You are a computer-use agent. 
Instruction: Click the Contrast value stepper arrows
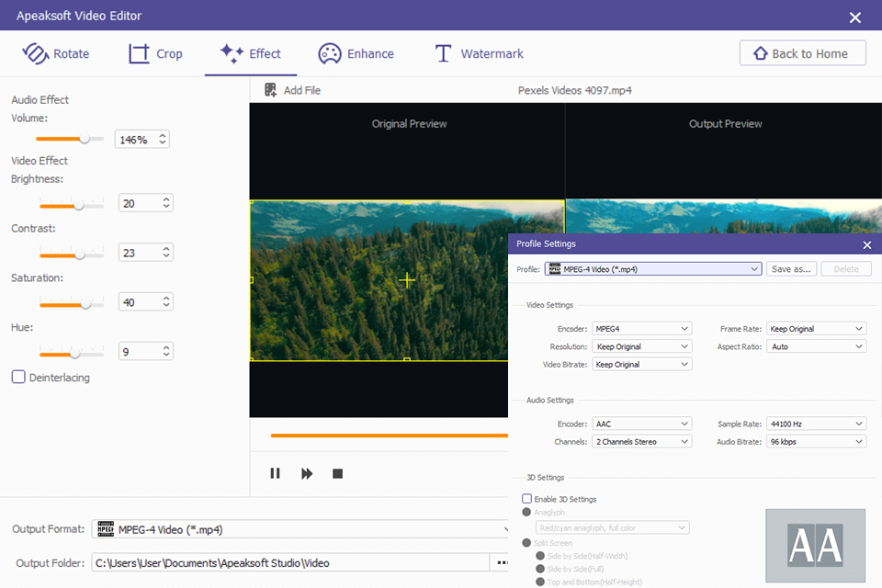tap(166, 253)
